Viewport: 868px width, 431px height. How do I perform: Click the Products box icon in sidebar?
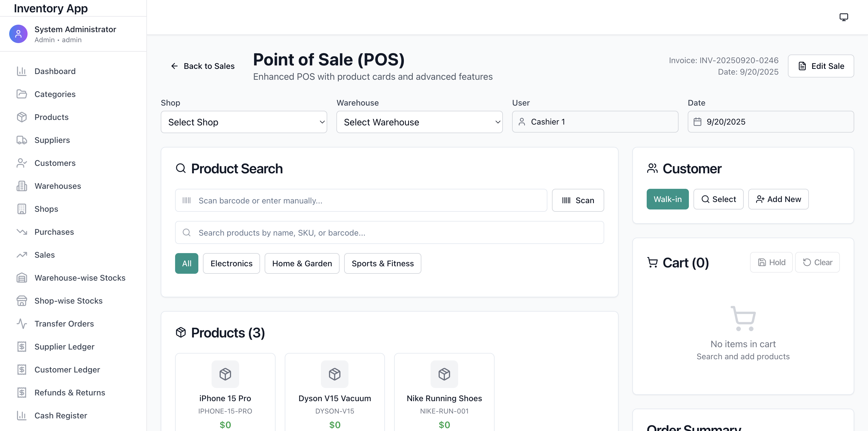pyautogui.click(x=22, y=117)
